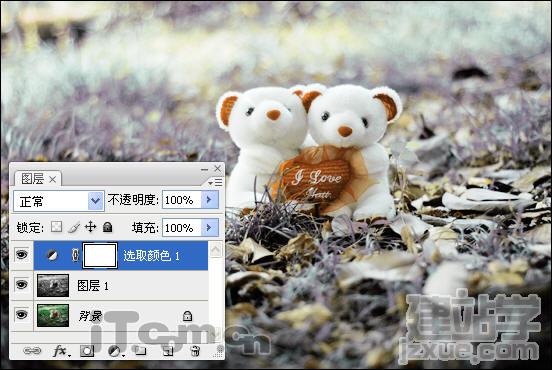Click the selective color adjustment icon
This screenshot has width=552, height=370.
[x=52, y=255]
